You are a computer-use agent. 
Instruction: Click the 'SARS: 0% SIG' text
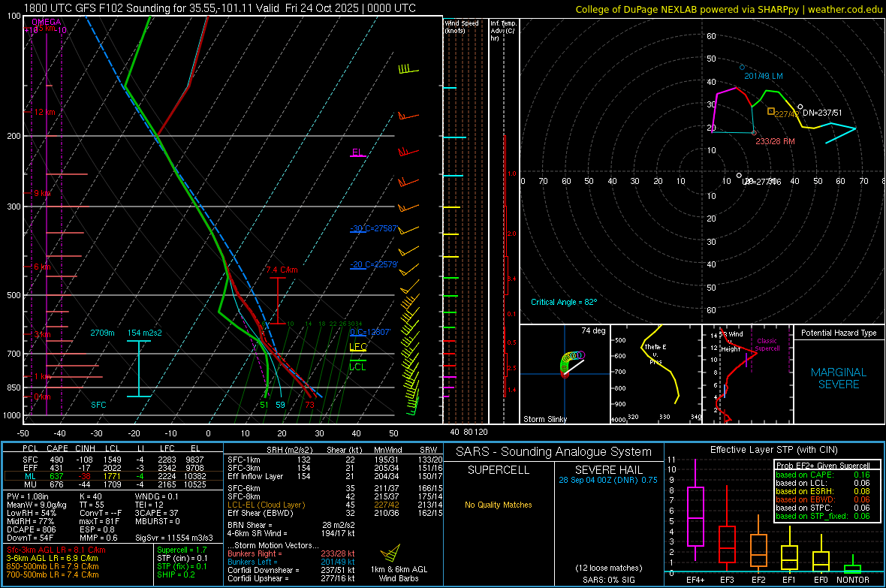coord(608,580)
